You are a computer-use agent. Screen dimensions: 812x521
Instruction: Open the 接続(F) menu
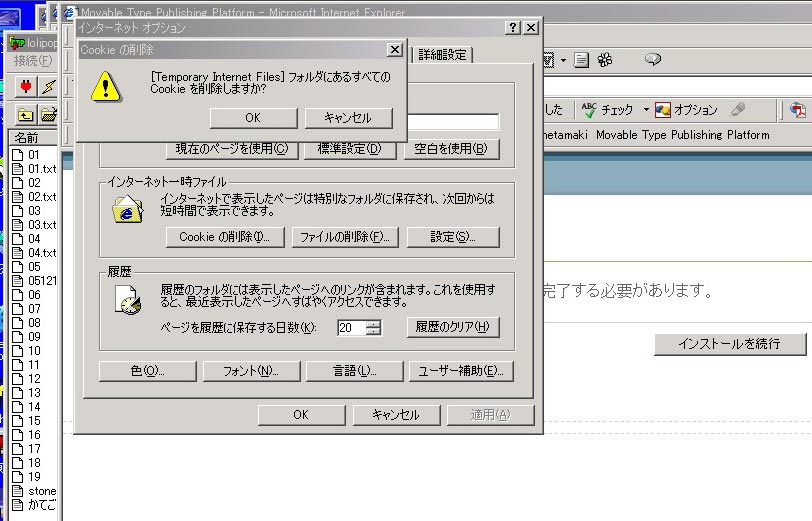pyautogui.click(x=33, y=62)
